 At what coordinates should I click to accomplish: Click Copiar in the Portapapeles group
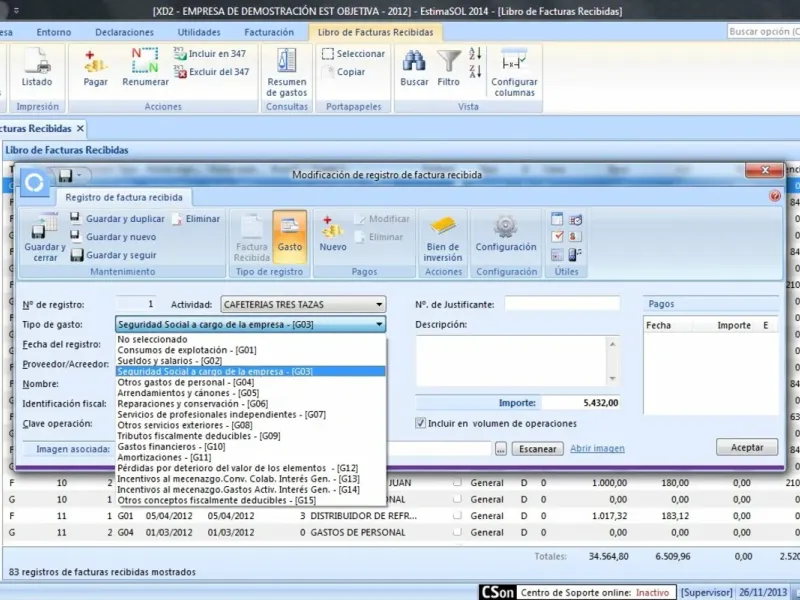click(344, 72)
